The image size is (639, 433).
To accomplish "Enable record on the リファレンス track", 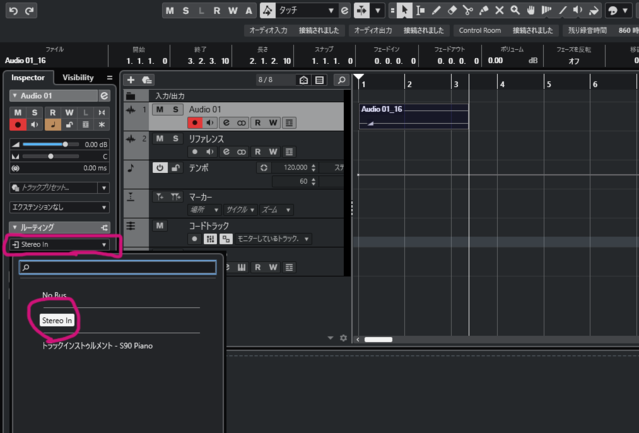I will 195,152.
